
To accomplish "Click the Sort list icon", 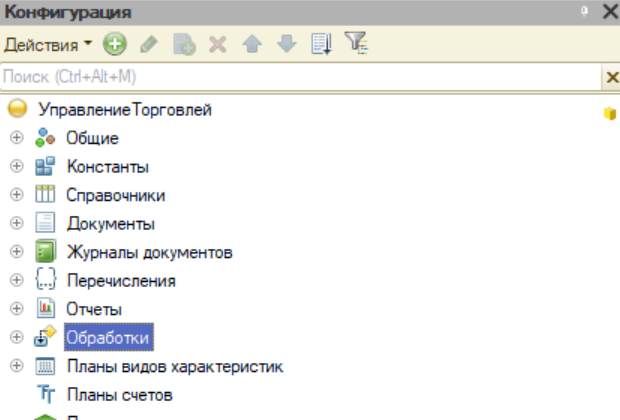I will [321, 44].
